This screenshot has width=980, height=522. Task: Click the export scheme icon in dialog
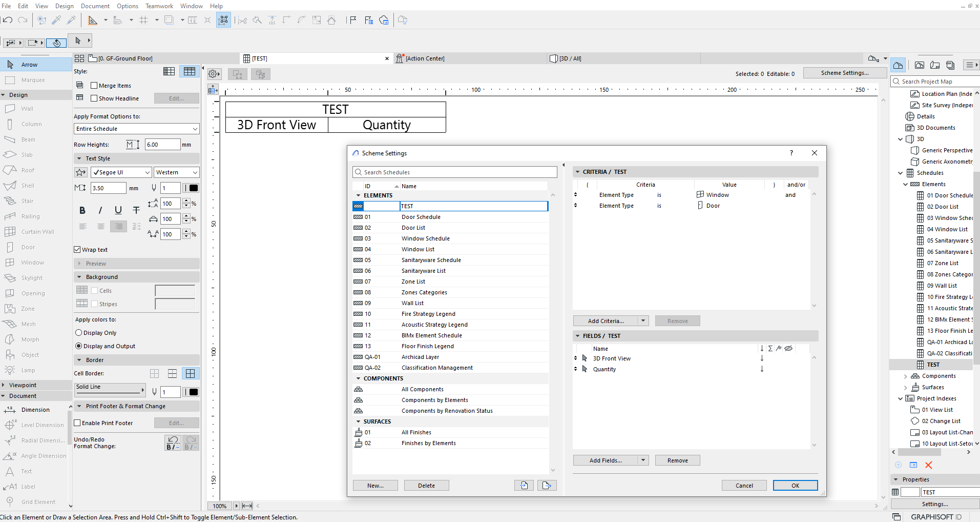(547, 486)
